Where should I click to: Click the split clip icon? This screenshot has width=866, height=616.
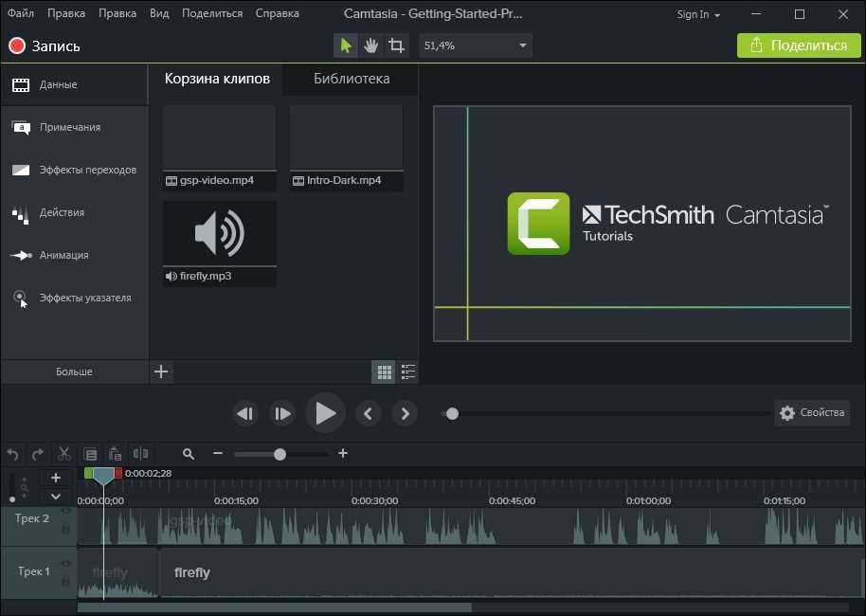coord(140,454)
